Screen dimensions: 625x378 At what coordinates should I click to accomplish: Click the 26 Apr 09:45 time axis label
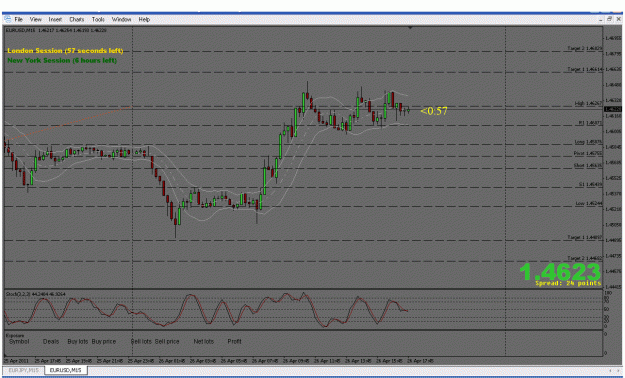(x=296, y=361)
